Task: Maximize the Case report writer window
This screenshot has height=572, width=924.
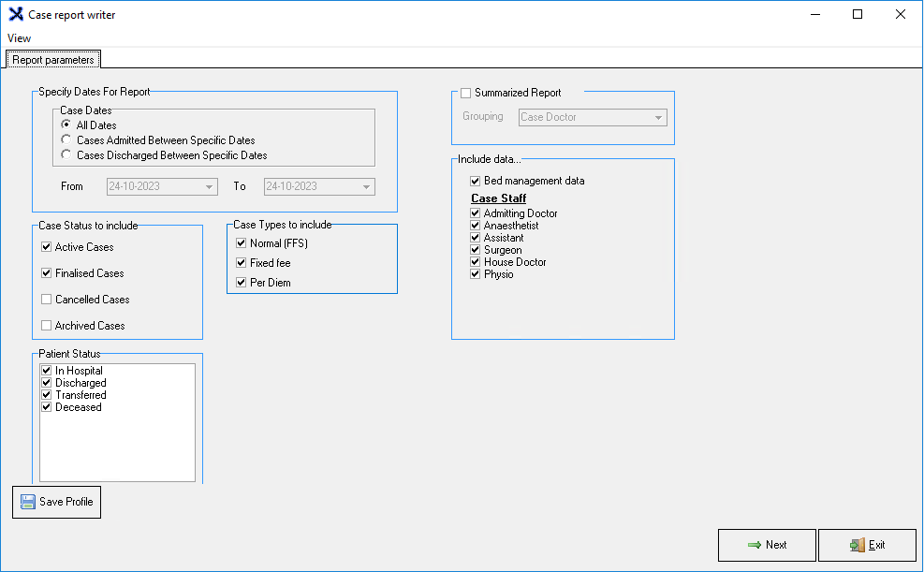Action: coord(858,15)
